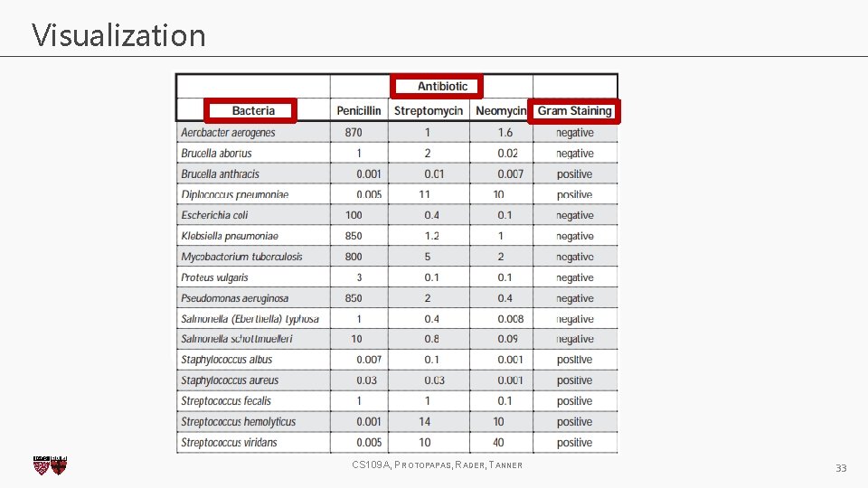Viewport: 868px width, 488px height.
Task: Select the "Gram Staining" column header
Action: tap(575, 110)
